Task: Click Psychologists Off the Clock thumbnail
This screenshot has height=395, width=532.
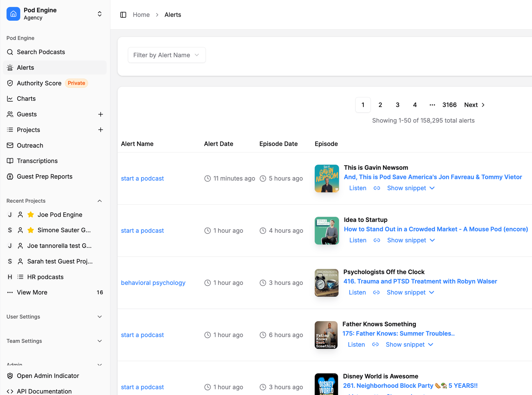Action: point(326,283)
